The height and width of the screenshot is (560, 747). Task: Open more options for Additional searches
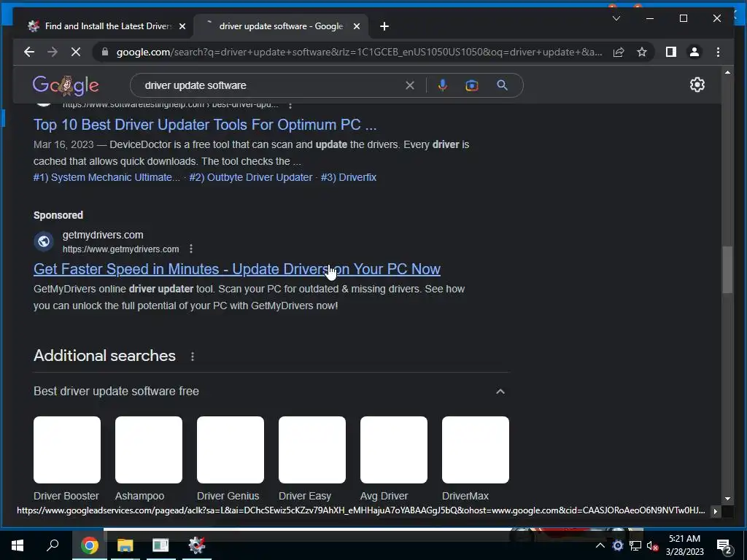tap(193, 356)
